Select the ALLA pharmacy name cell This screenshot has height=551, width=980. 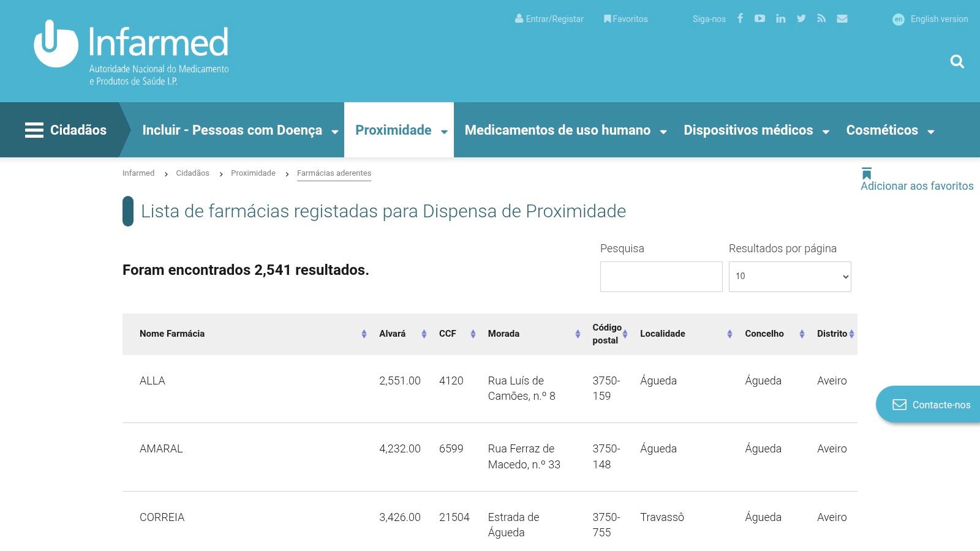point(153,381)
